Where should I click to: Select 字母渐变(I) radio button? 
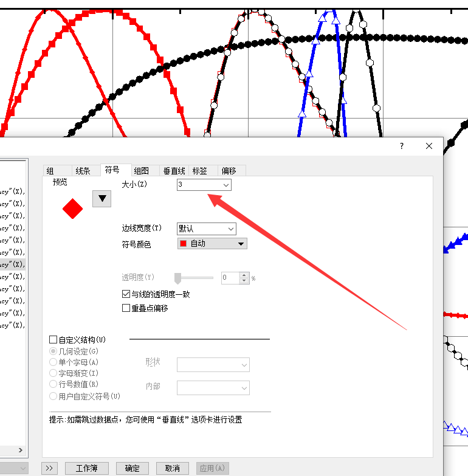53,373
